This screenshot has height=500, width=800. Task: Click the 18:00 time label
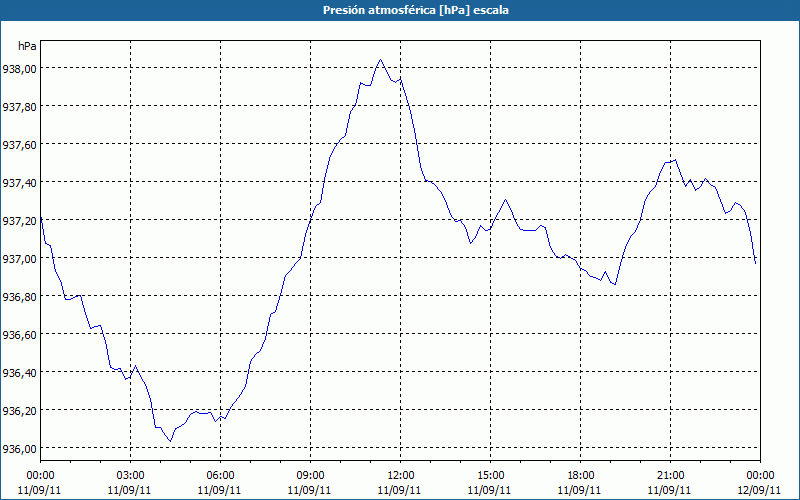pyautogui.click(x=581, y=476)
